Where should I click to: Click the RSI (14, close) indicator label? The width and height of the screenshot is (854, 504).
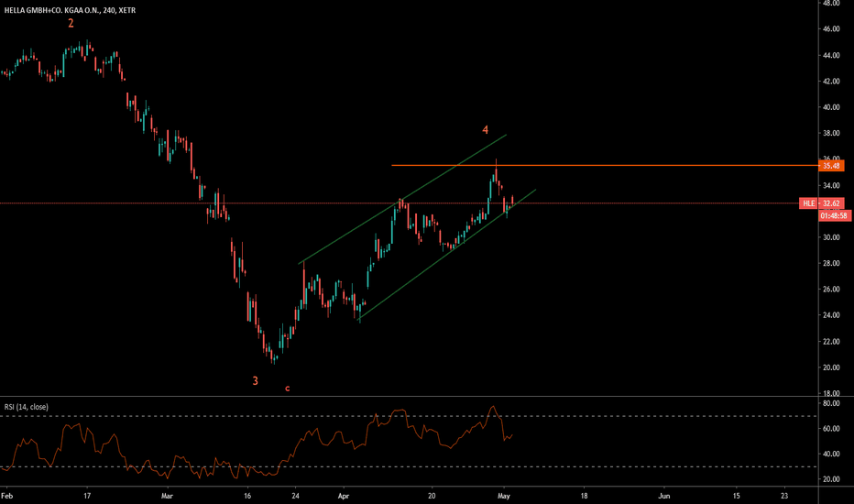coord(27,407)
